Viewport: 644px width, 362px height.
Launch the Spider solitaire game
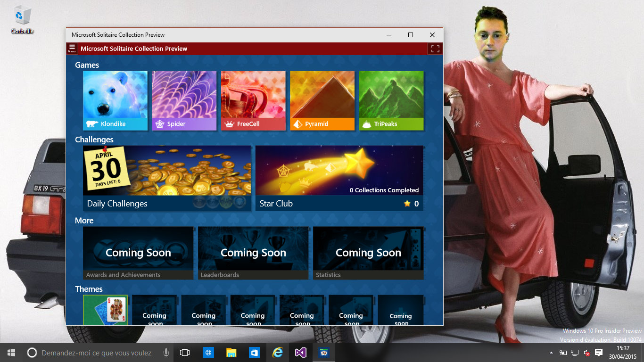click(184, 100)
